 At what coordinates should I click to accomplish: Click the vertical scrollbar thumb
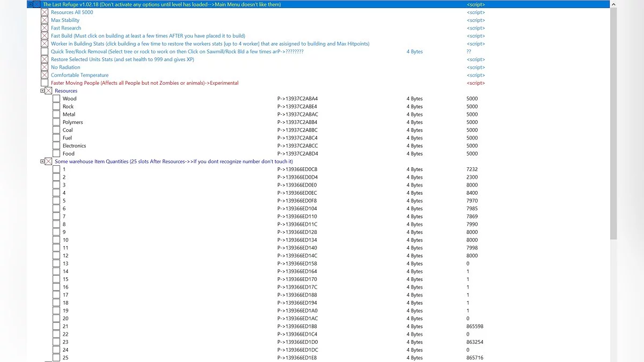point(613,123)
